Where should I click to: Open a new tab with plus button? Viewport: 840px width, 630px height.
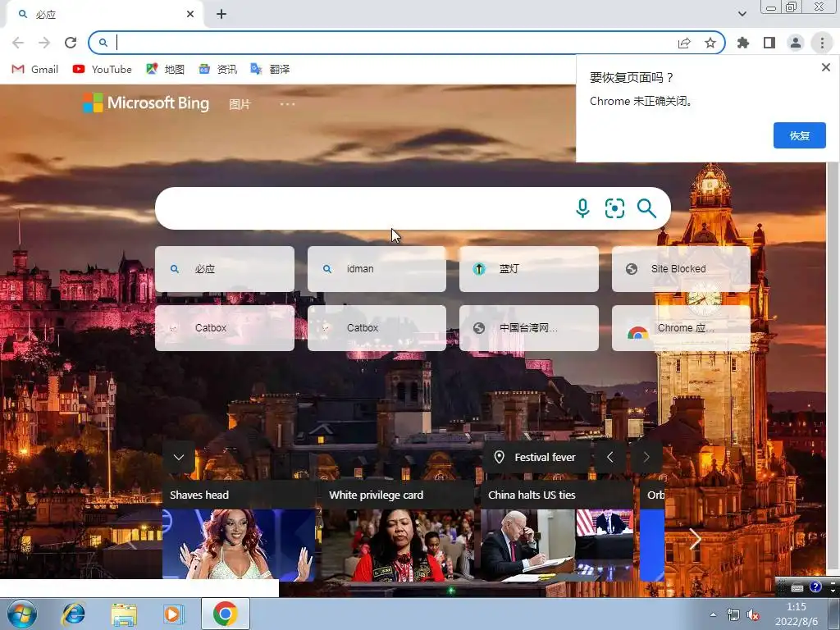point(221,14)
